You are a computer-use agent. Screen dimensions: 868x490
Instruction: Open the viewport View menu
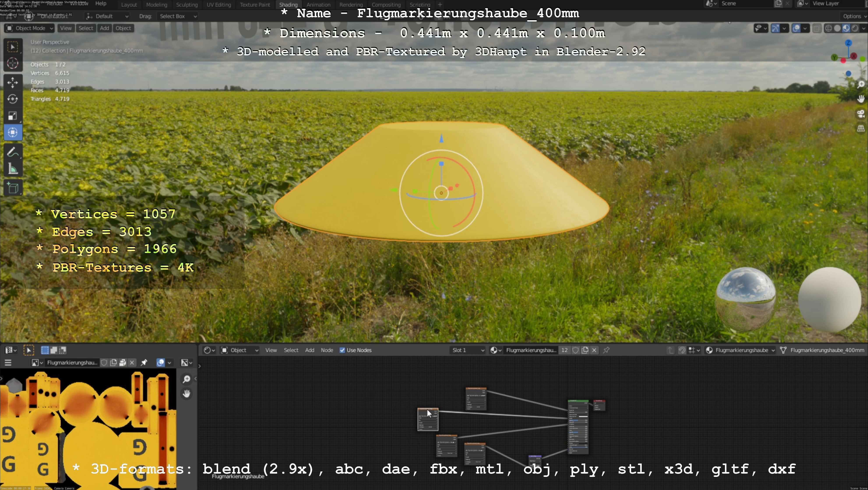(66, 28)
